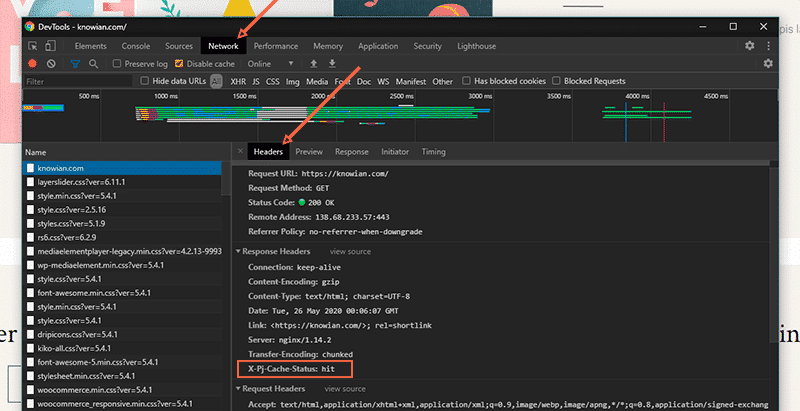This screenshot has width=800, height=411.
Task: Toggle the device toolbar icon
Action: (50, 46)
